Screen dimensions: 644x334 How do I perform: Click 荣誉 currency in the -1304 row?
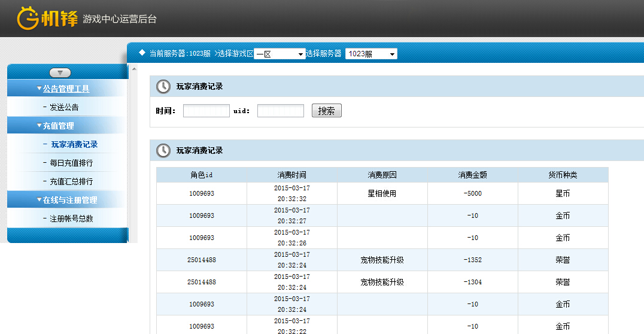[x=563, y=283]
